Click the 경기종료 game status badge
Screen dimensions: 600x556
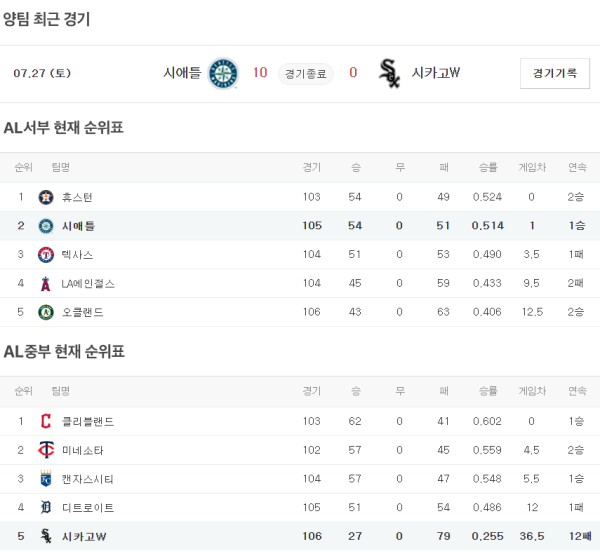click(305, 73)
